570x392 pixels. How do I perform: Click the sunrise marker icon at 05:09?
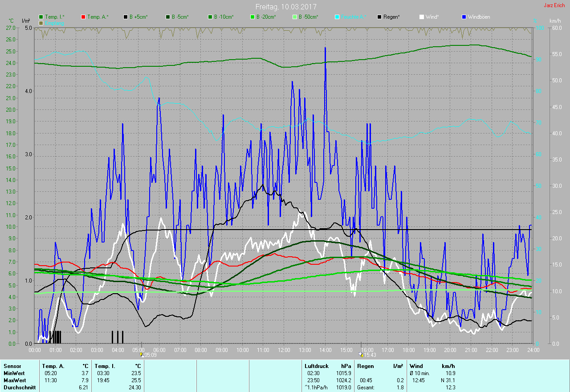(x=141, y=354)
